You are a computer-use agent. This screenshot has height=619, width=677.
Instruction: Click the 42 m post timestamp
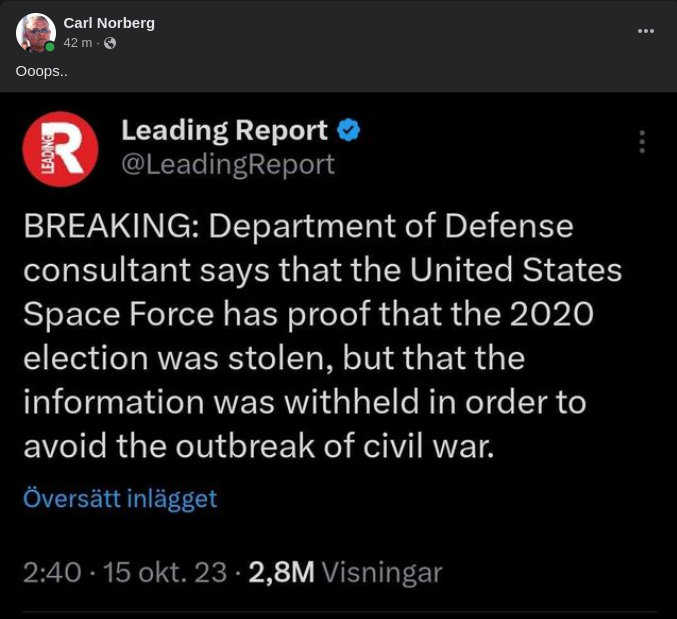78,43
